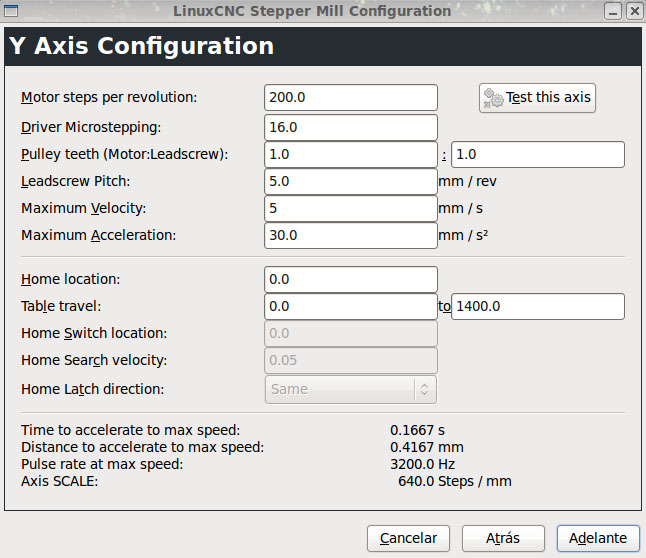The image size is (646, 558).
Task: Click the Leadscrew Pitch label
Action: coord(75,181)
